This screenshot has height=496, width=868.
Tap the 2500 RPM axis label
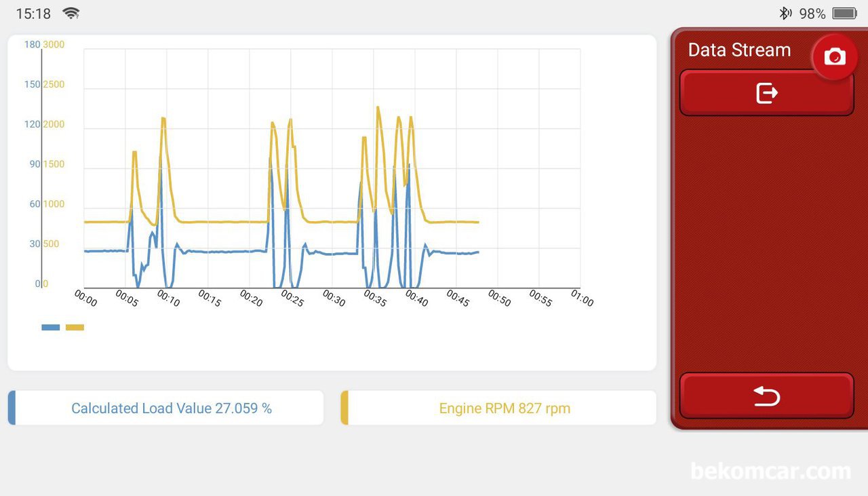tap(54, 85)
